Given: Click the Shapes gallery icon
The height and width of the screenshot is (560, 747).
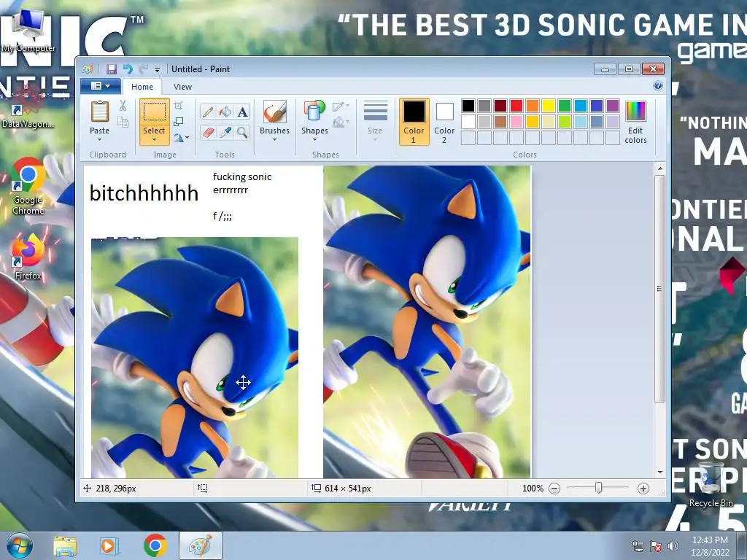Looking at the screenshot, I should point(314,112).
